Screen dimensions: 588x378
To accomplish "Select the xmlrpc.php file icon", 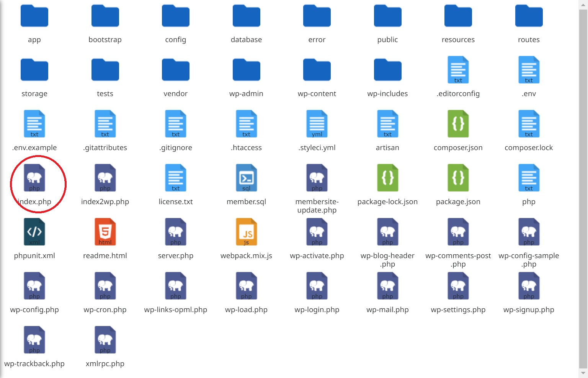I will [x=105, y=340].
